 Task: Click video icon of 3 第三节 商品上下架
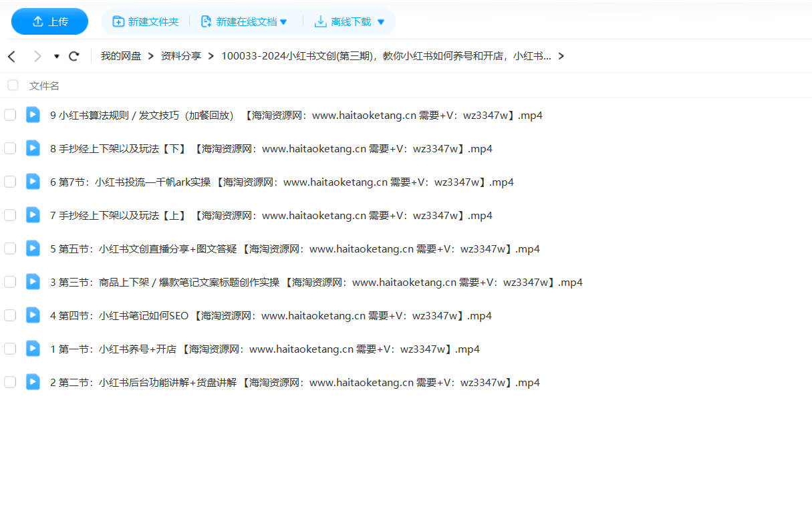[x=33, y=282]
